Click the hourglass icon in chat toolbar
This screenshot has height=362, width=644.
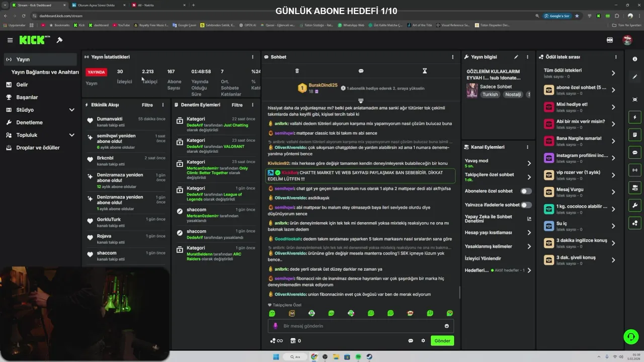click(425, 71)
